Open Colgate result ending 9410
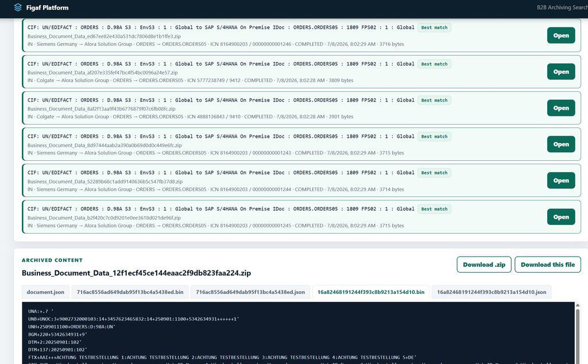588x364 pixels. pos(560,108)
